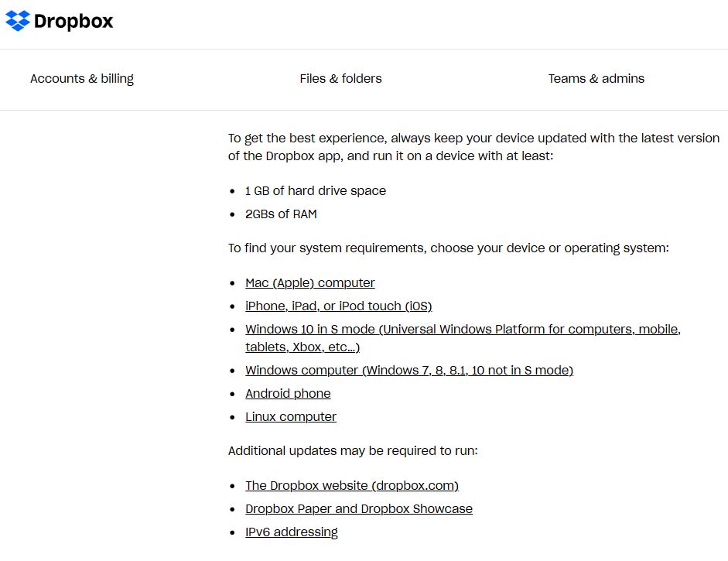This screenshot has width=728, height=561.
Task: Click the Dropbox wordmark text in header
Action: point(73,21)
